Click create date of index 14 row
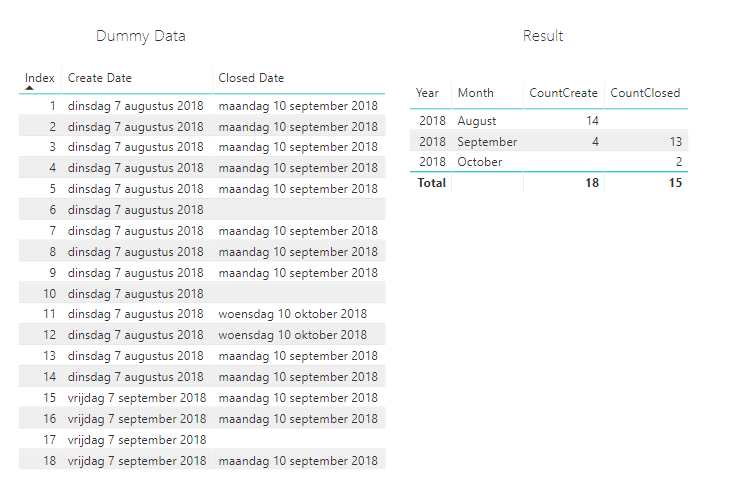This screenshot has height=499, width=748. coord(135,377)
